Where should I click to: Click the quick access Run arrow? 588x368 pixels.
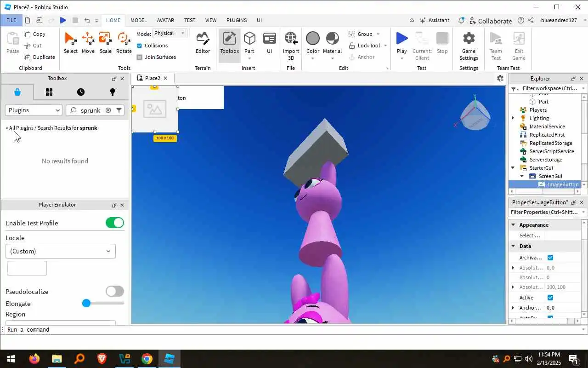[x=63, y=20]
